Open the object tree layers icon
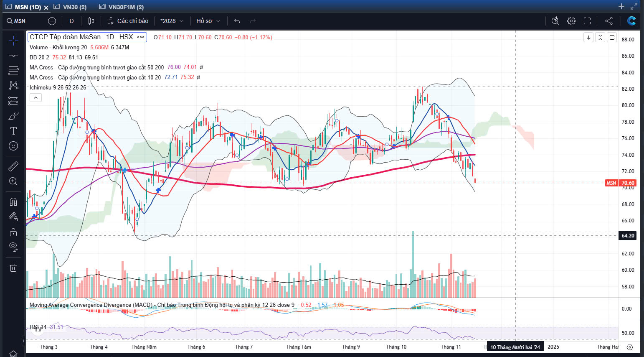This screenshot has width=644, height=357. point(13,354)
